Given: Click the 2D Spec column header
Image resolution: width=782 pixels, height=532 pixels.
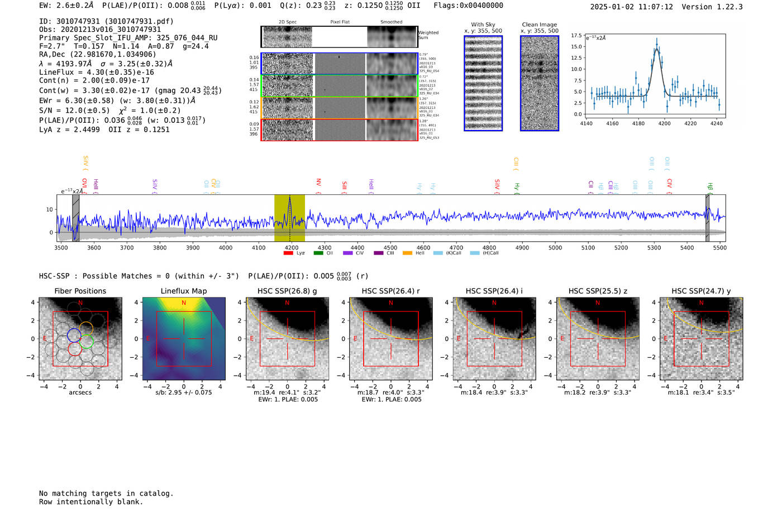Looking at the screenshot, I should point(288,22).
